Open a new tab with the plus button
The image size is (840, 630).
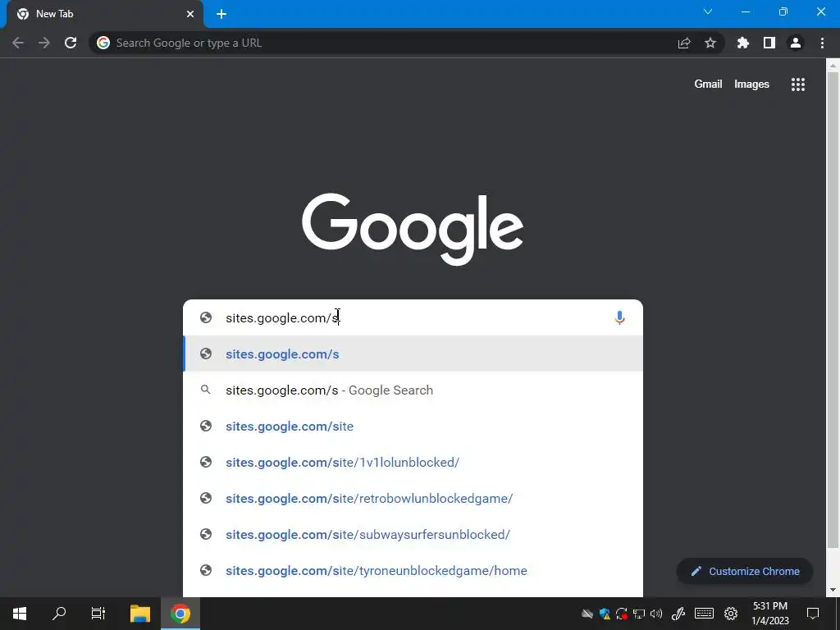(x=221, y=14)
